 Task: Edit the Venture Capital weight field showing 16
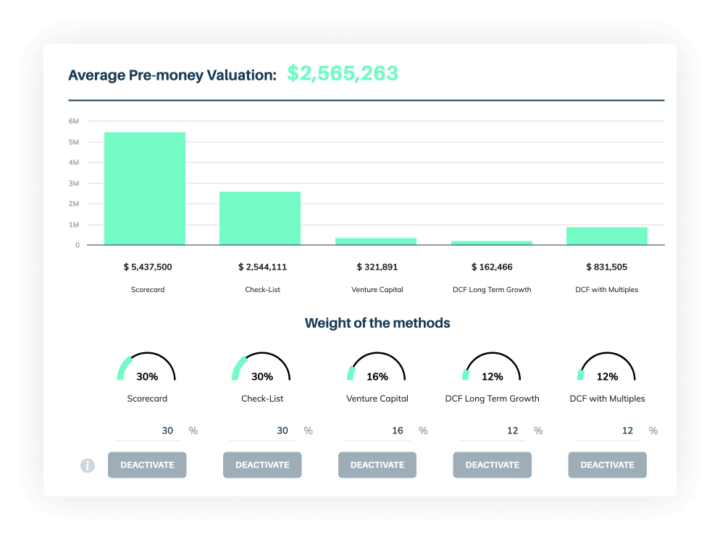coord(377,431)
